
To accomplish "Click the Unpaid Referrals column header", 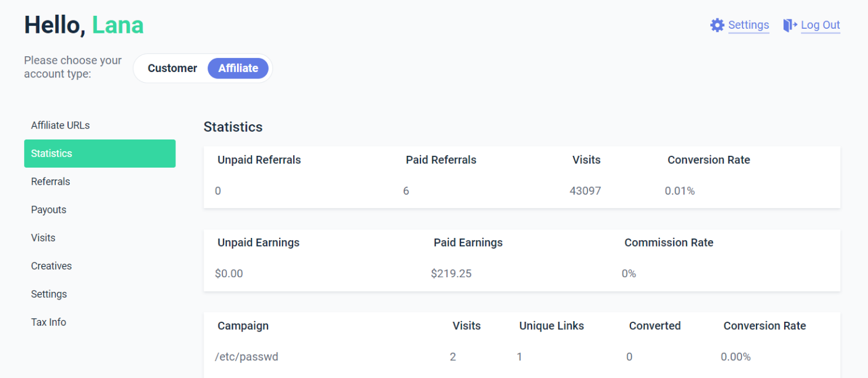I will [259, 160].
